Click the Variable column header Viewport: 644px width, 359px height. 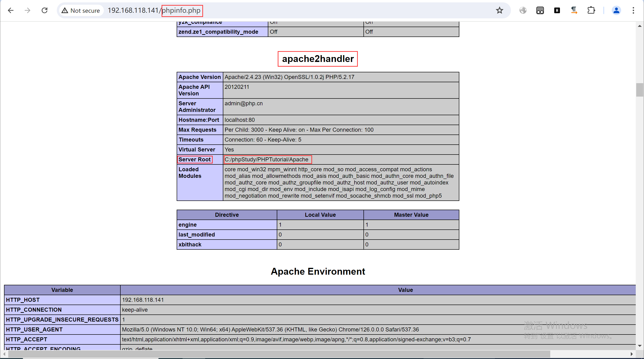click(62, 290)
